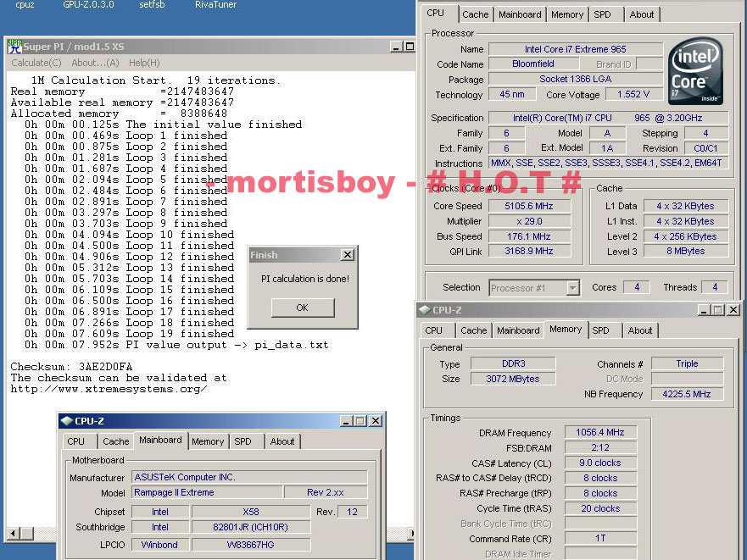Click the Chipset field X58
The image size is (747, 560).
coord(251,512)
